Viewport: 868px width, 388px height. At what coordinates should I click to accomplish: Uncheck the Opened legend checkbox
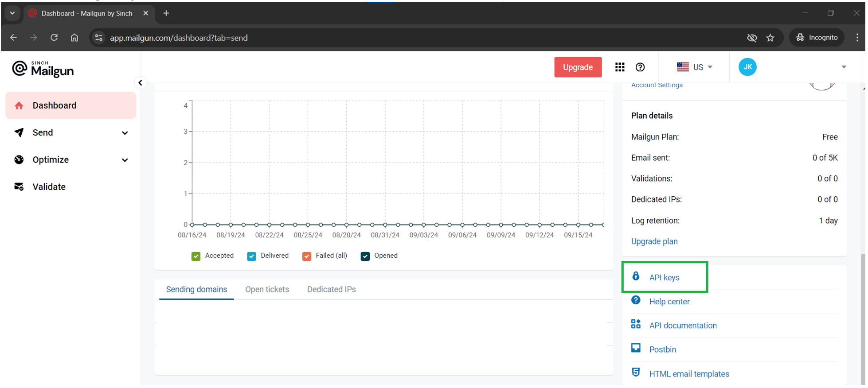coord(365,256)
